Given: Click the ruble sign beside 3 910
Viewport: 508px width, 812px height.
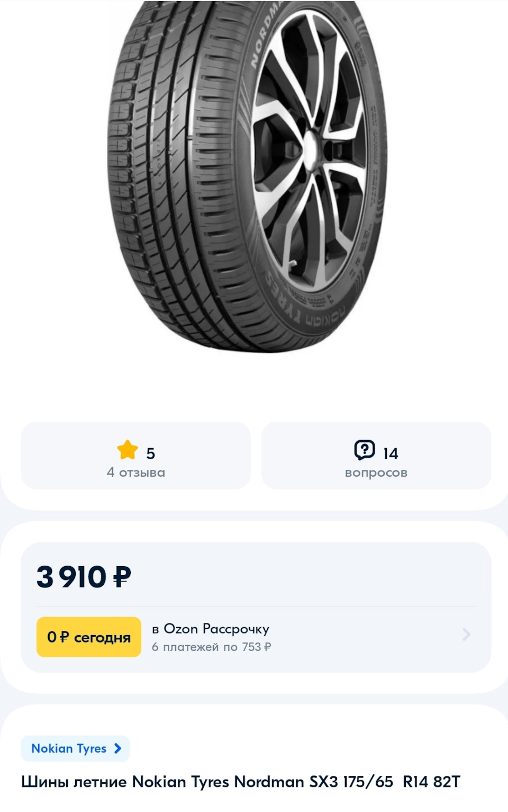Looking at the screenshot, I should tap(122, 577).
